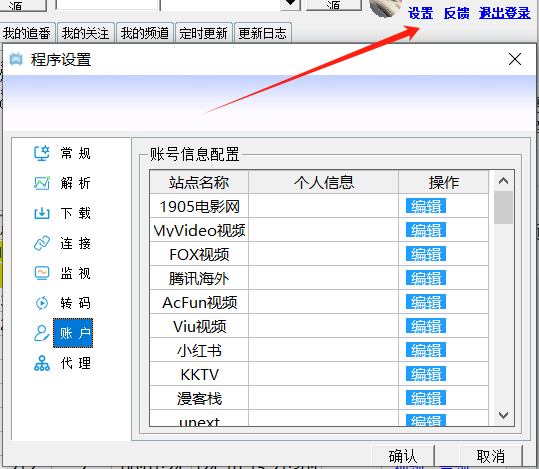
Task: Edit account for KKTV
Action: [x=426, y=374]
